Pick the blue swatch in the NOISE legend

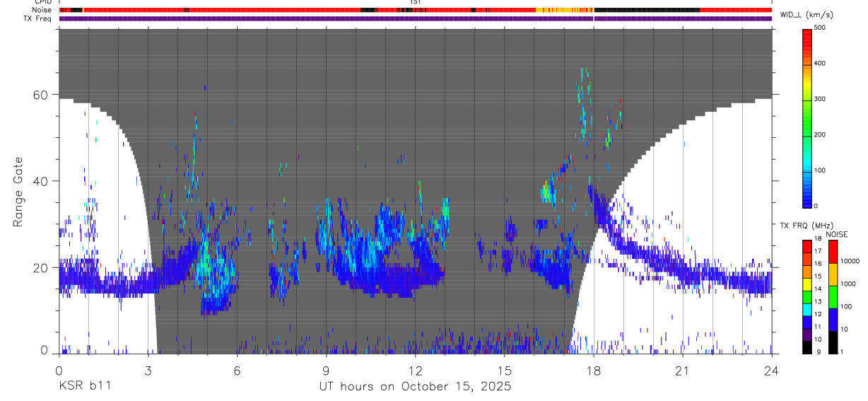point(832,319)
